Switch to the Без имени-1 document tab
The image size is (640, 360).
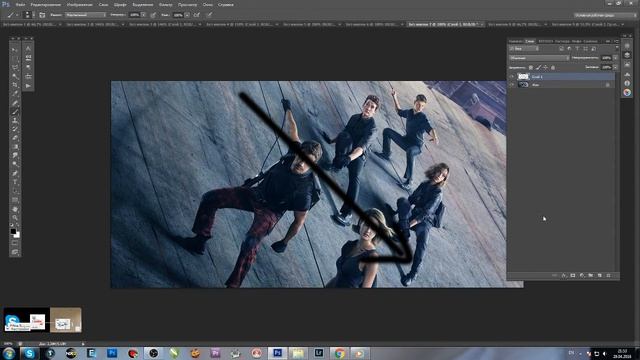click(29, 24)
